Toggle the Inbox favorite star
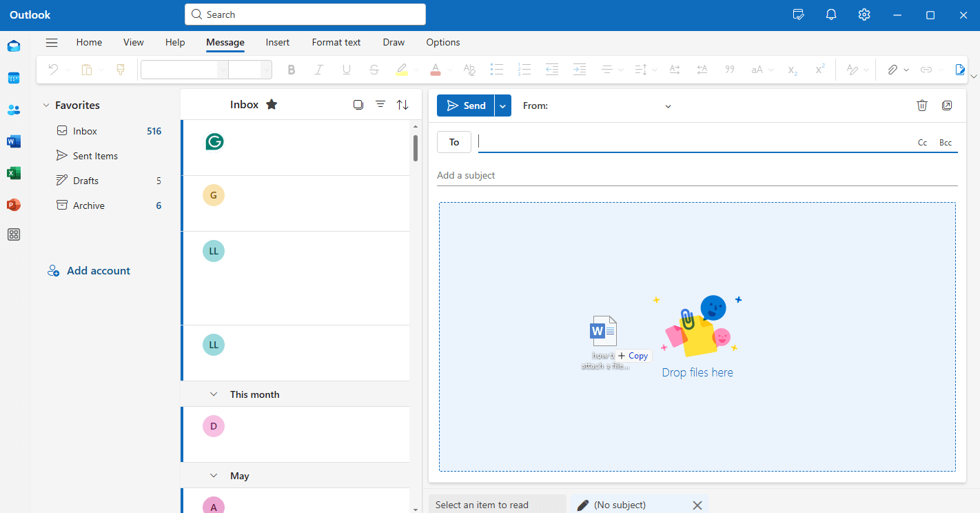 click(x=272, y=105)
